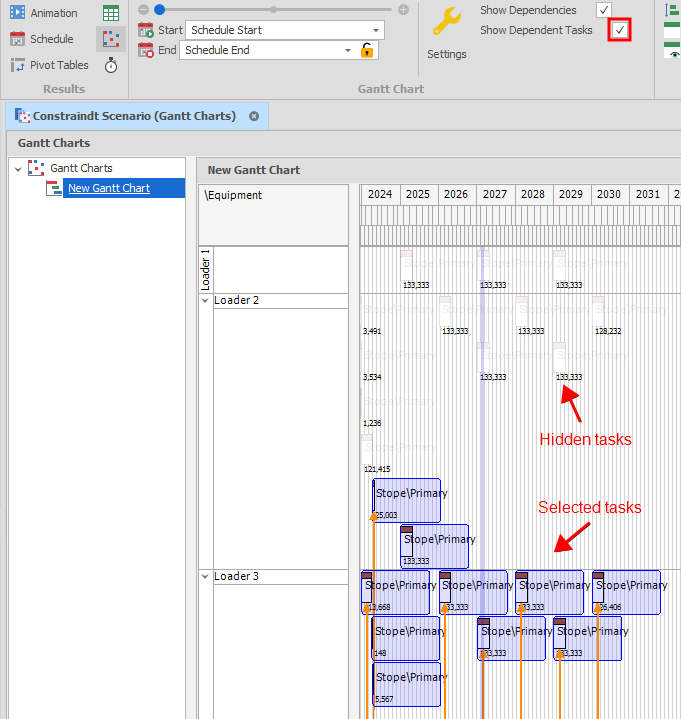681x719 pixels.
Task: Click the Schedule calendar icon
Action: pos(18,39)
